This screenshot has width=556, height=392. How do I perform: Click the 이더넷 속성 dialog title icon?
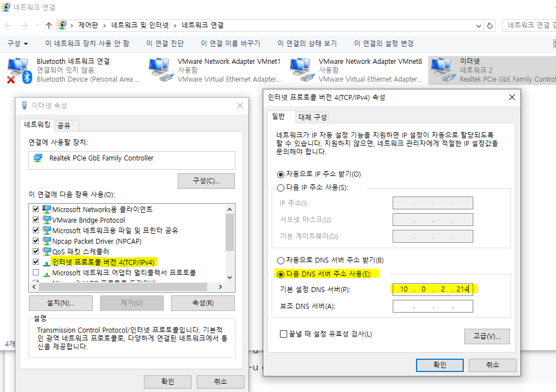[24, 105]
